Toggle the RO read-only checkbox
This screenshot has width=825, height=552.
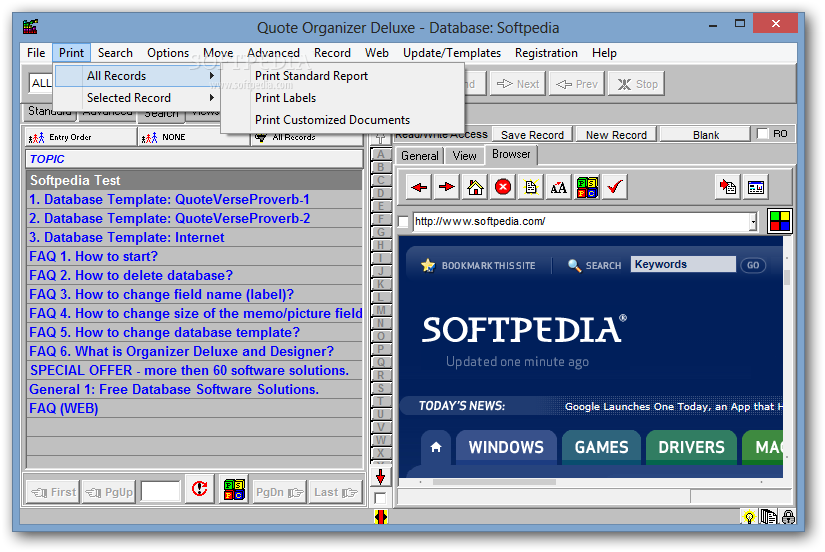coord(762,134)
